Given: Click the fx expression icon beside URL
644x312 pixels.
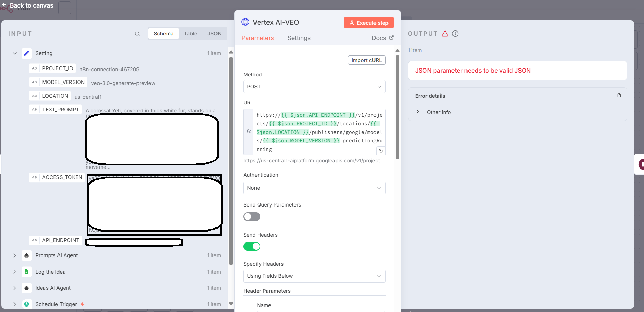Looking at the screenshot, I should point(248,132).
